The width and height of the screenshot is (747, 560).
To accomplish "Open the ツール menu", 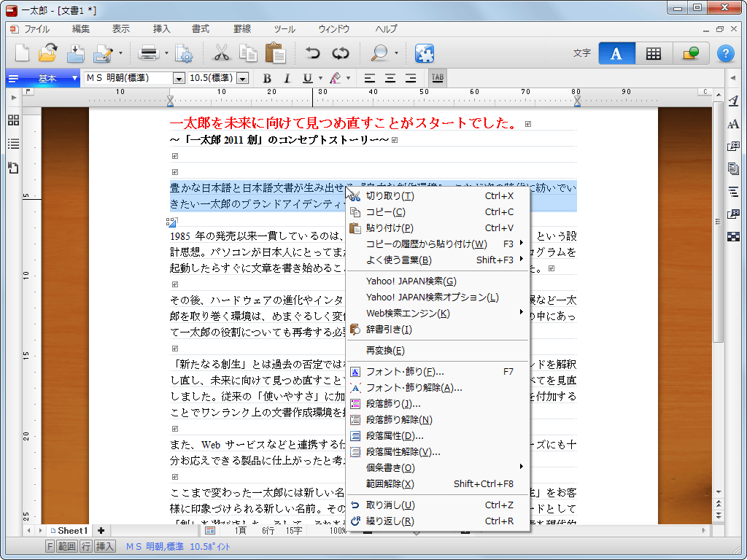I will (285, 29).
